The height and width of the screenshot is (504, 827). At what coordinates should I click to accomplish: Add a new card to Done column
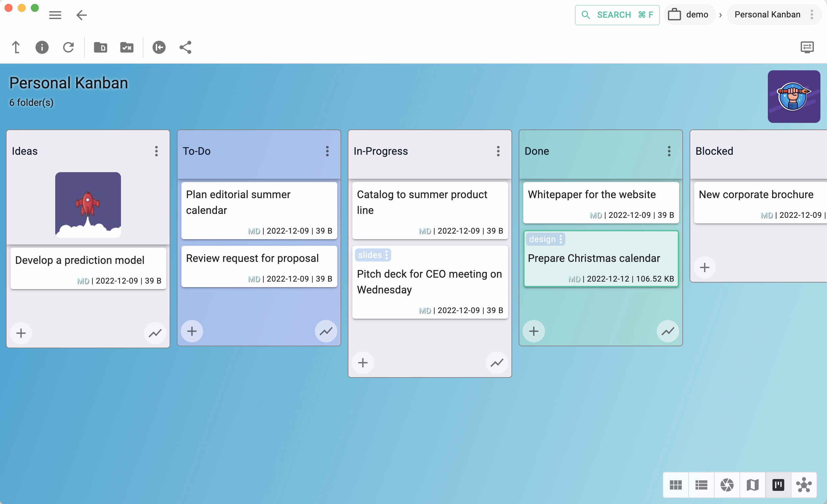(534, 331)
